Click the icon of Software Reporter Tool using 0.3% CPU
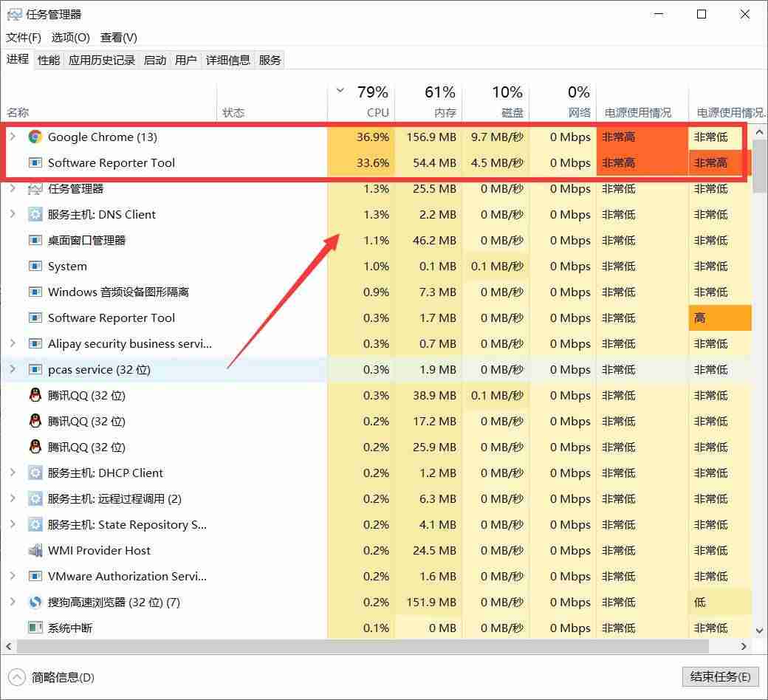The image size is (768, 700). coord(35,318)
